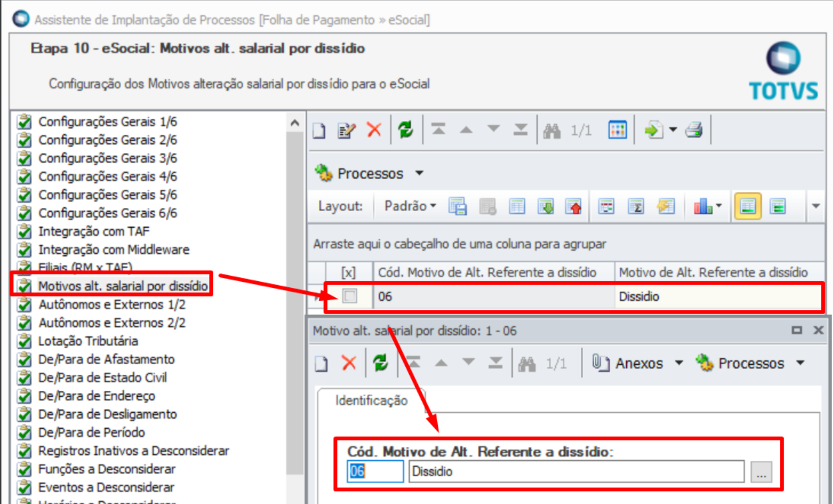Image resolution: width=833 pixels, height=504 pixels.
Task: Tick the checkbox in the 06 Dissídio row
Action: point(349,296)
